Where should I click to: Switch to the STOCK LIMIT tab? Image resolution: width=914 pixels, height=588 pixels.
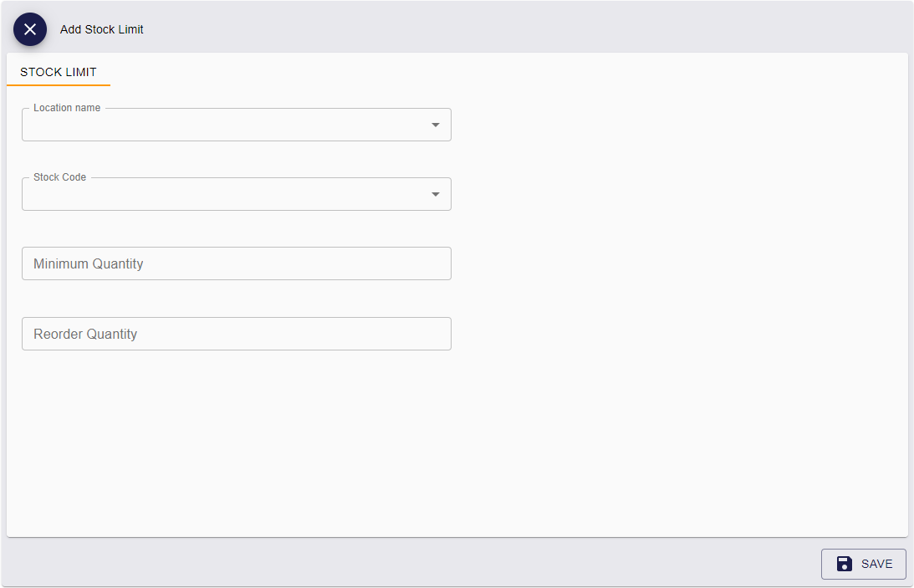(59, 72)
